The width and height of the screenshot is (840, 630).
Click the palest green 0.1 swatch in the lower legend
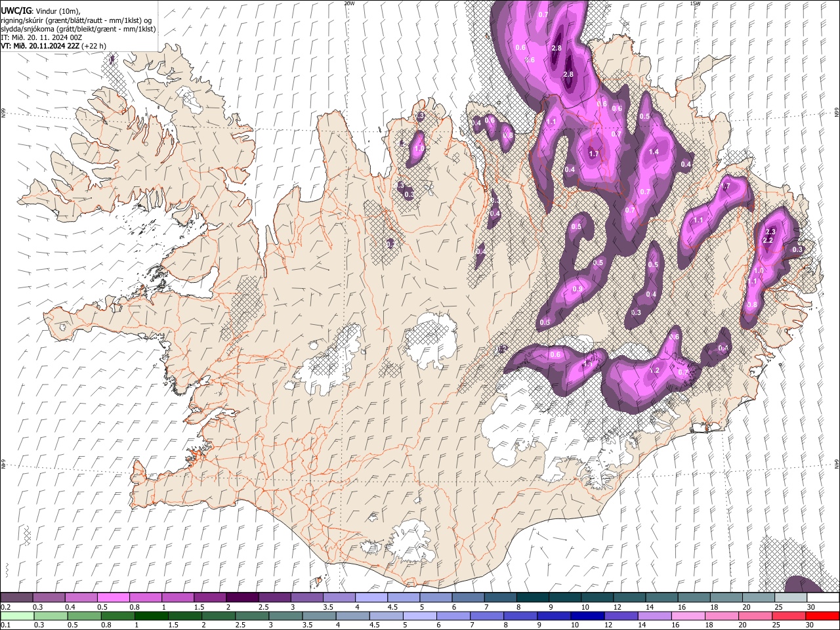click(x=17, y=616)
